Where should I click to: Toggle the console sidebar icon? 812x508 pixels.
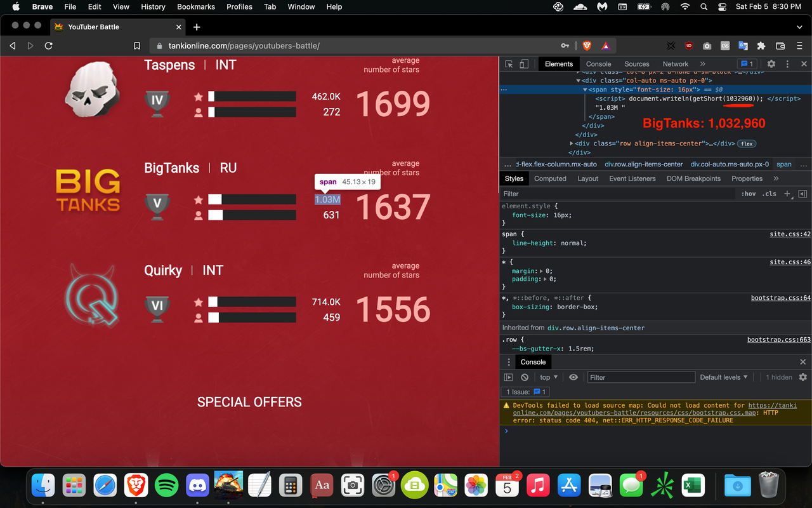508,377
